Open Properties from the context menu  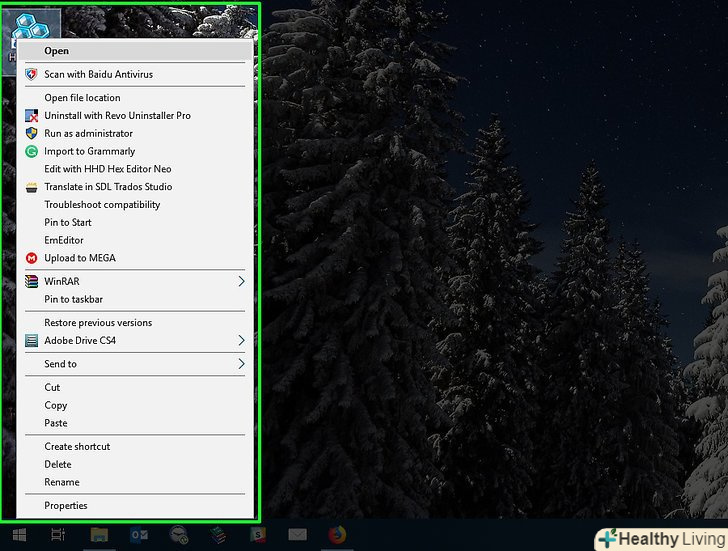pyautogui.click(x=66, y=506)
